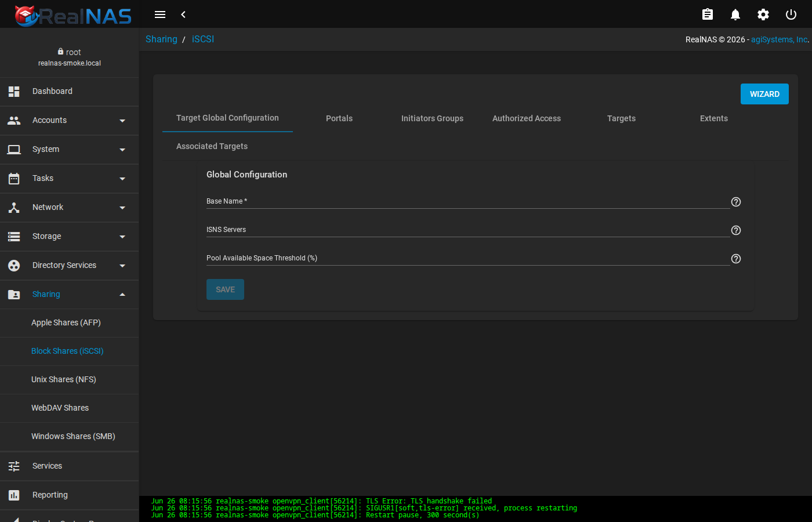Click the Network icon in sidebar
The image size is (812, 522).
(x=14, y=207)
